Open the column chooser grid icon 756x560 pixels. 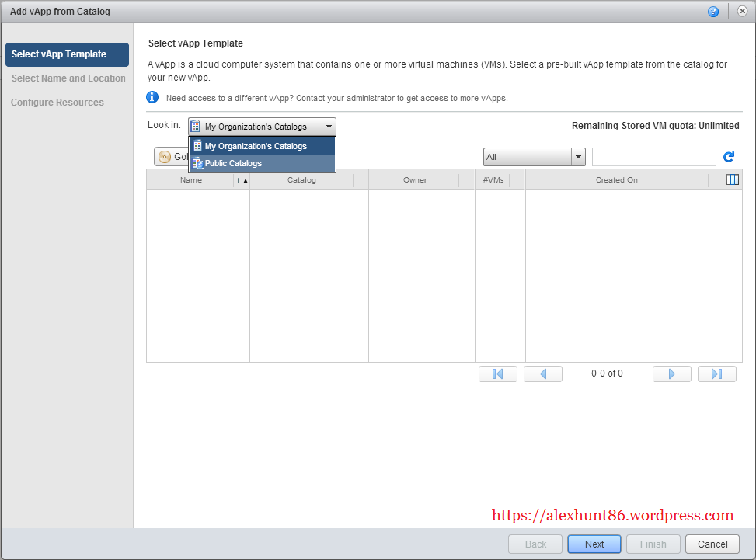click(732, 180)
